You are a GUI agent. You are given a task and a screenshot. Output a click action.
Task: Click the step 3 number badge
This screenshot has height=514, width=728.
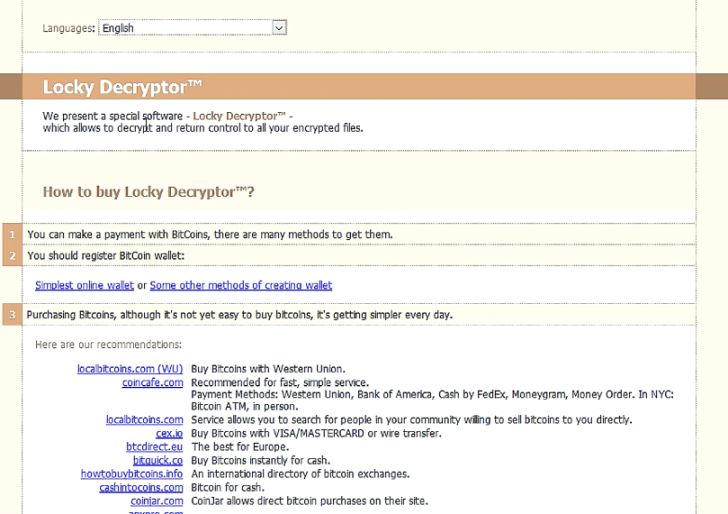(12, 315)
